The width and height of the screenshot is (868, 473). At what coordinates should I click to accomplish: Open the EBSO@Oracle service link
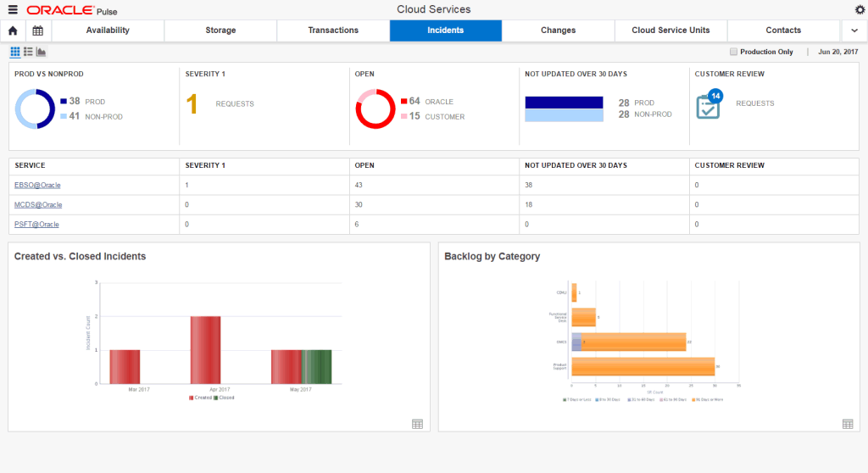[37, 185]
